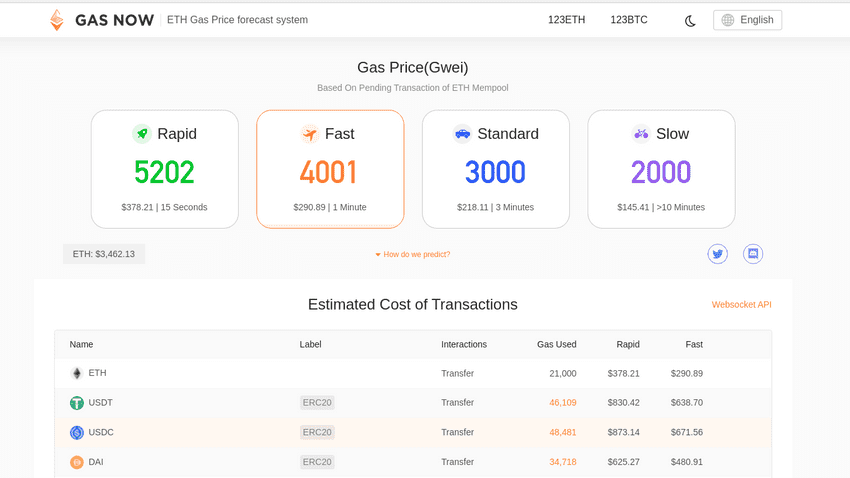Click the Rapid column header in table

[x=628, y=344]
